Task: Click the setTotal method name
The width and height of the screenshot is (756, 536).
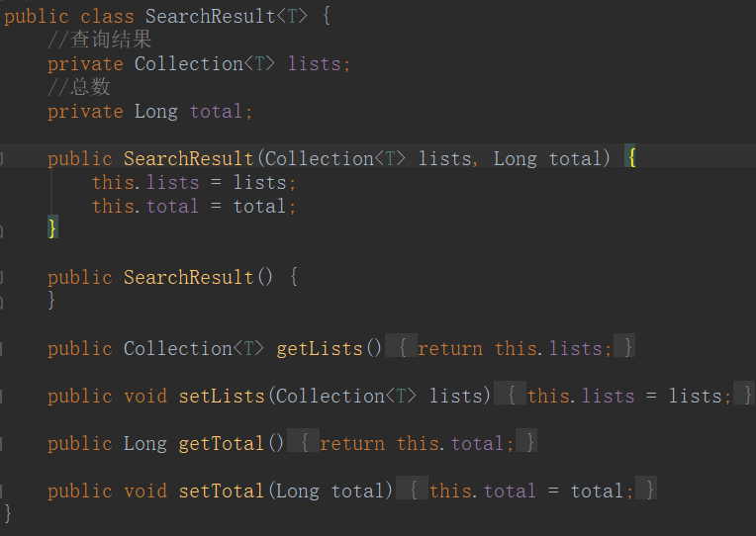Action: (222, 491)
